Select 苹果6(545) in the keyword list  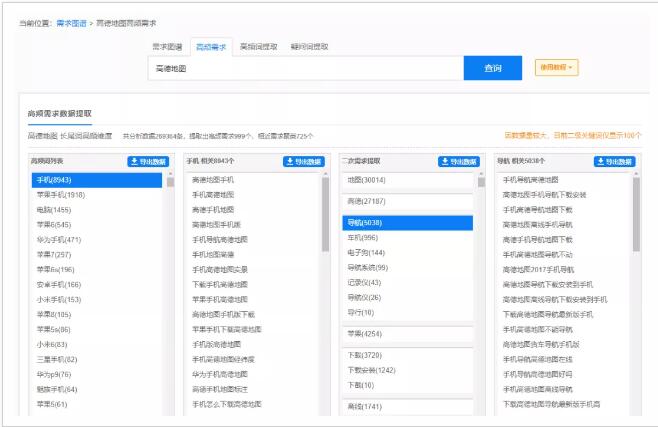(x=54, y=225)
